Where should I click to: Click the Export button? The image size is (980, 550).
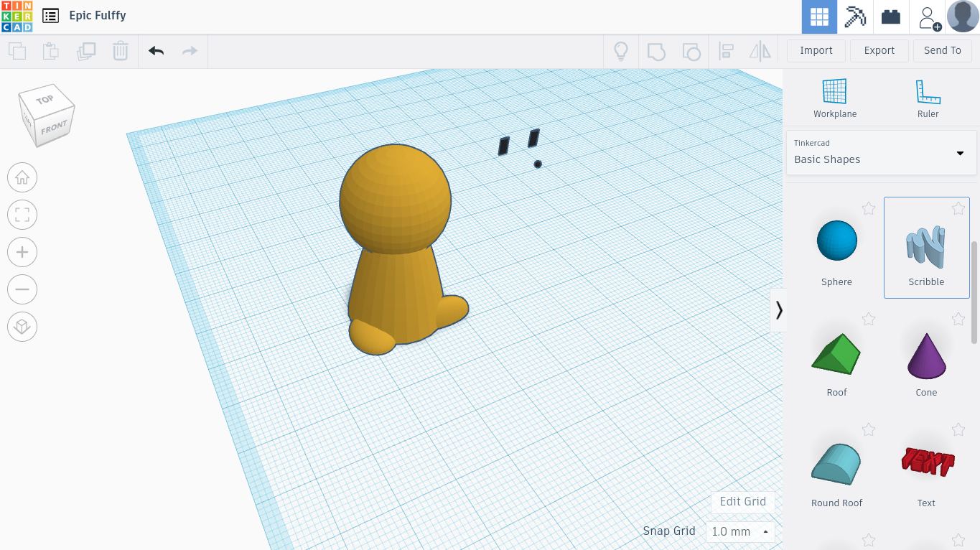(x=879, y=50)
